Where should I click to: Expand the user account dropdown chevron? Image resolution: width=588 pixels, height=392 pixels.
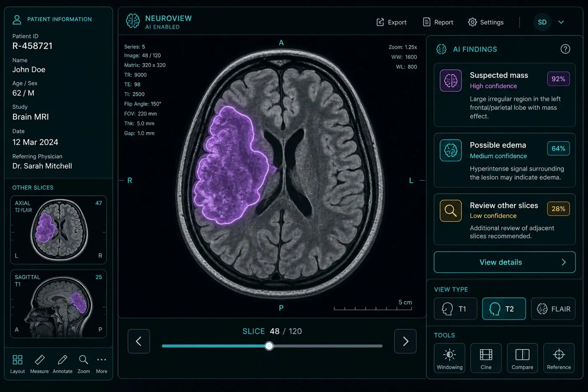tap(561, 22)
